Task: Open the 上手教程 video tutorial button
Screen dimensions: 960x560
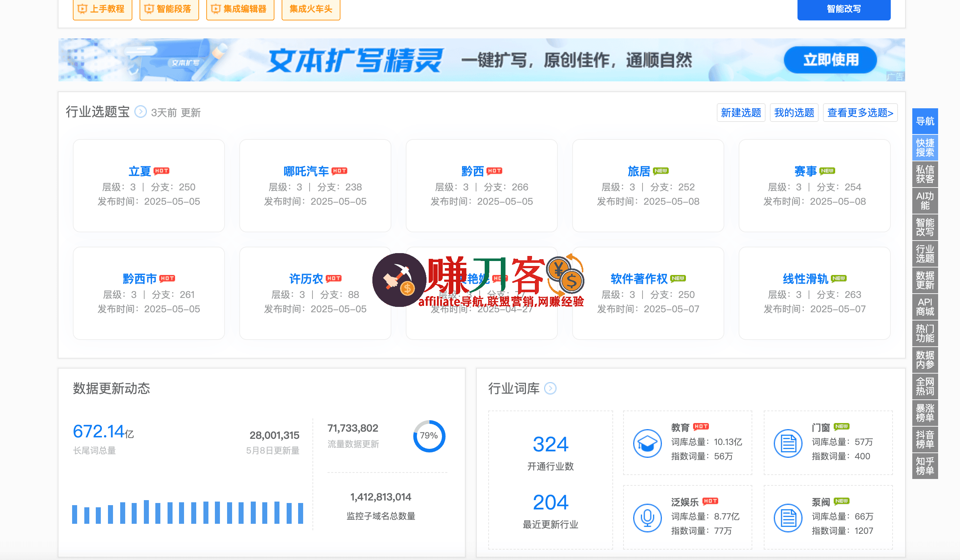Action: [x=102, y=9]
